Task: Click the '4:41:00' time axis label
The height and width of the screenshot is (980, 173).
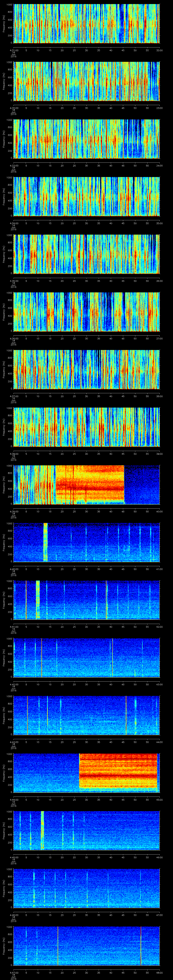Action: pos(14,627)
